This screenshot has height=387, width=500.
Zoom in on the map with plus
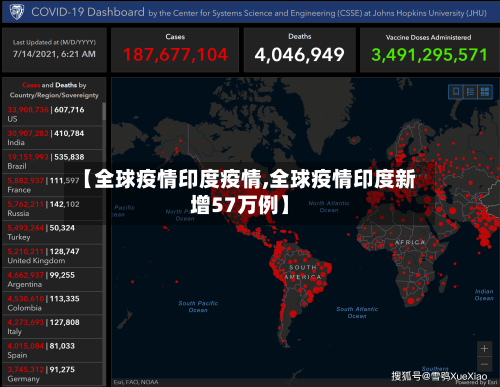pos(484,349)
